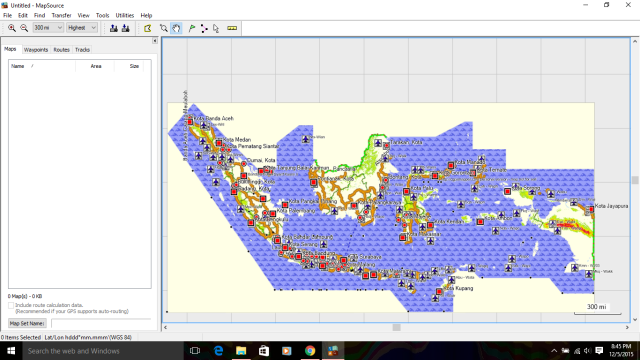
Task: Click the 0 Items Selected status text
Action: (20, 338)
